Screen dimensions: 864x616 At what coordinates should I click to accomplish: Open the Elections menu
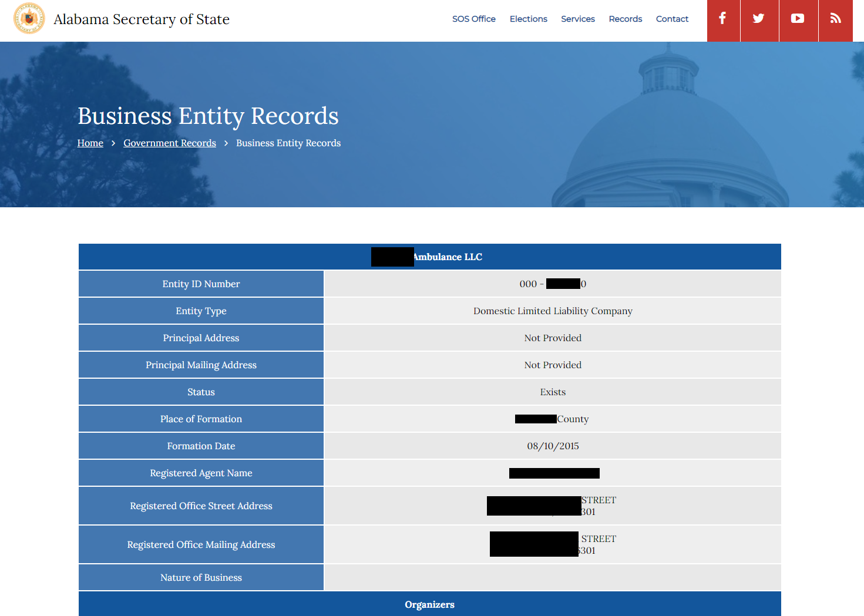pos(528,19)
